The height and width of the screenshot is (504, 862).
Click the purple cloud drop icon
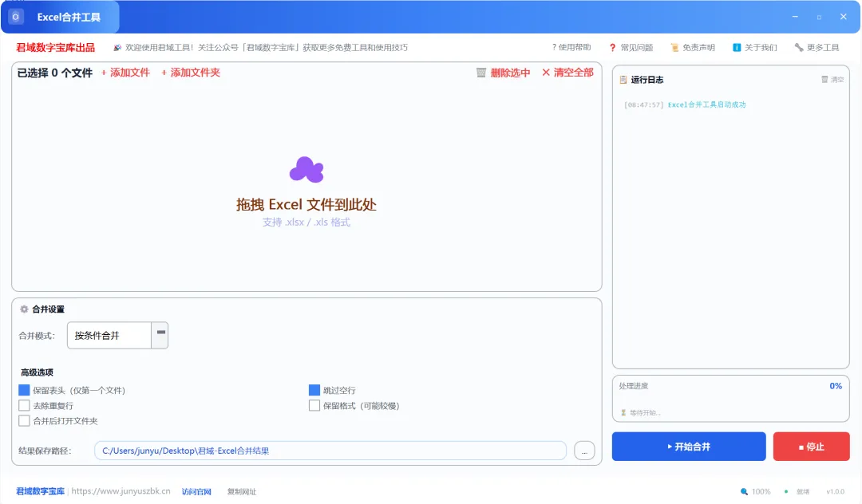(x=306, y=169)
